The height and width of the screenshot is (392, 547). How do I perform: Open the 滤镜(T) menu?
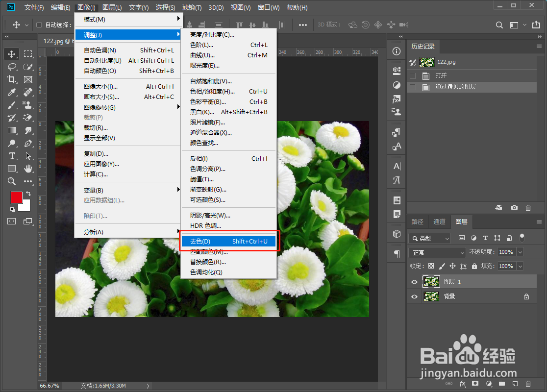(192, 7)
